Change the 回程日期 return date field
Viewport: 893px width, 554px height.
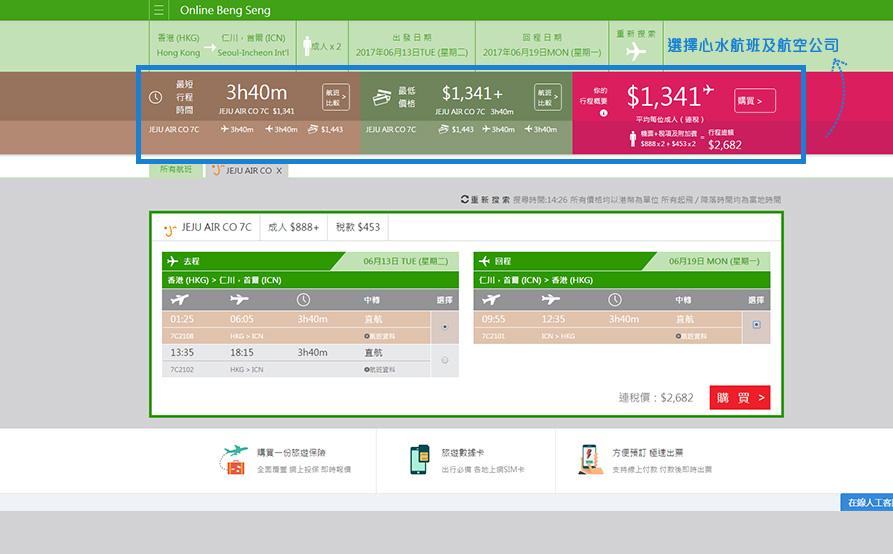click(542, 46)
